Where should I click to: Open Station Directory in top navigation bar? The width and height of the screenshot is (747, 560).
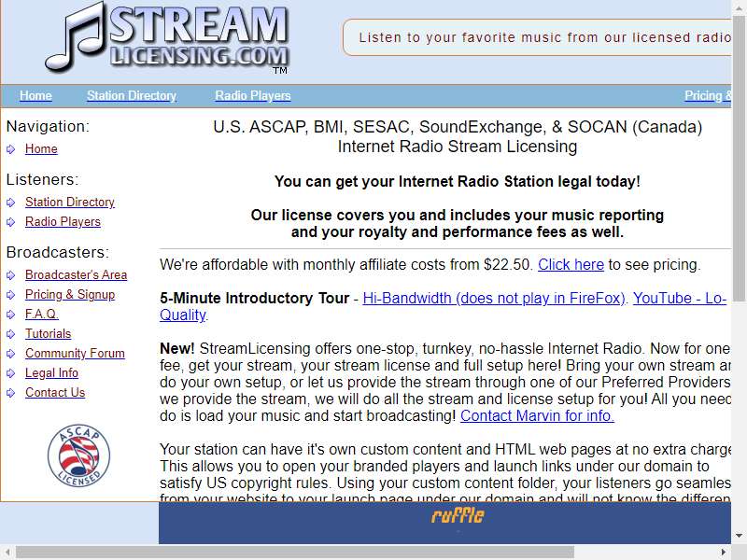132,96
